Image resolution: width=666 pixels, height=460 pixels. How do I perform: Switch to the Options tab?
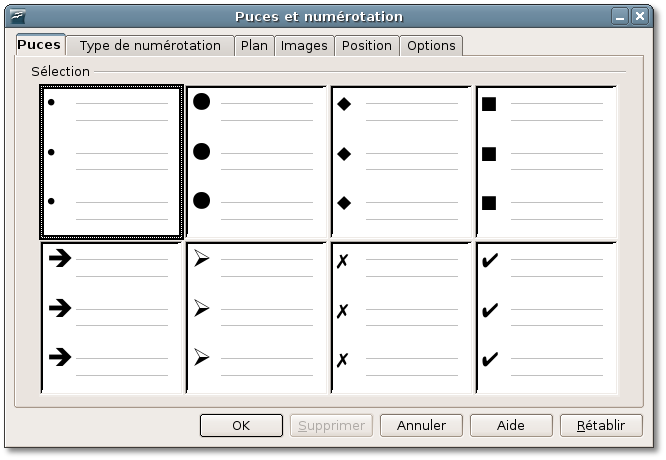(x=431, y=45)
